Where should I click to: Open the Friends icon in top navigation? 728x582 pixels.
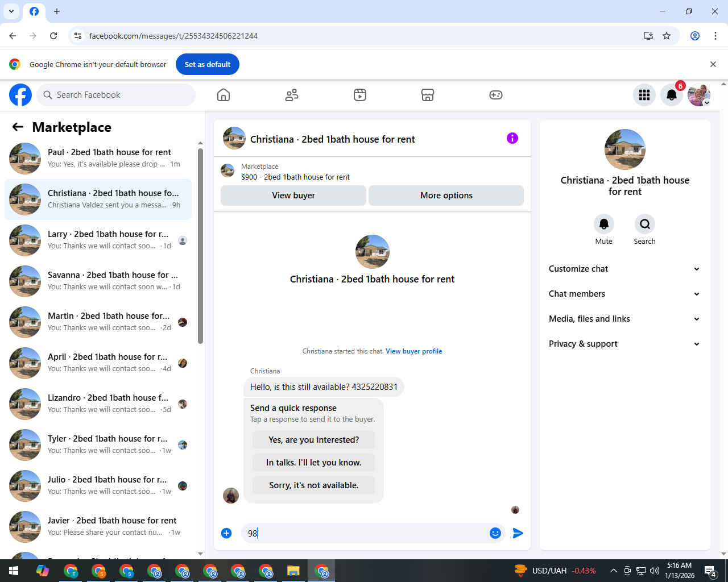(292, 95)
